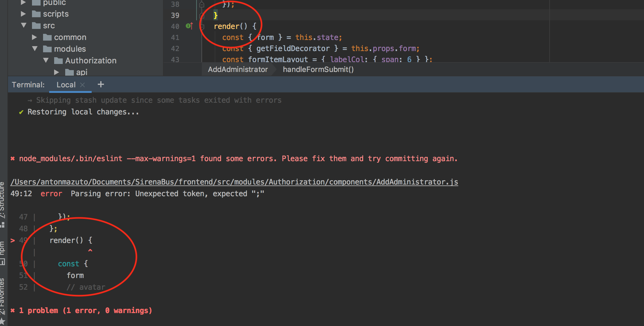Expand the scripts folder arrow

click(x=23, y=14)
